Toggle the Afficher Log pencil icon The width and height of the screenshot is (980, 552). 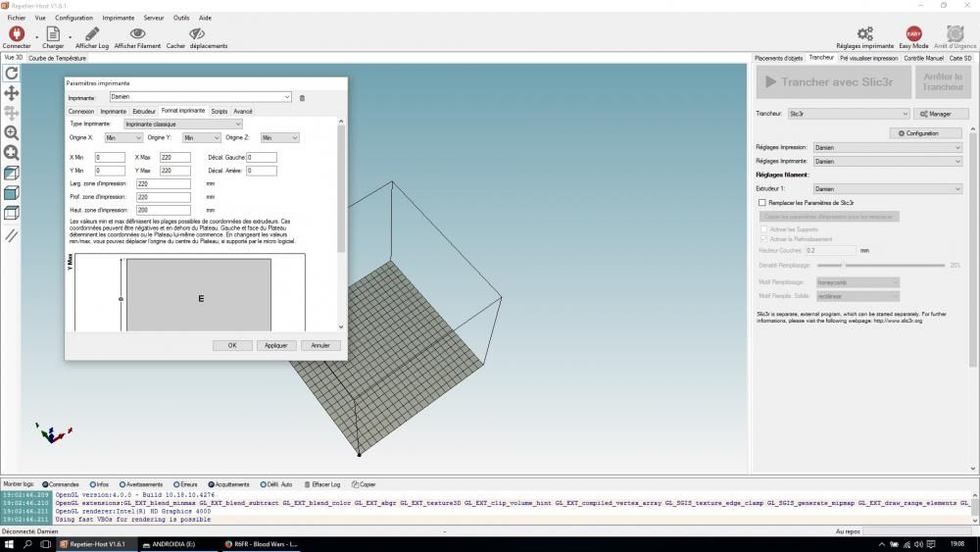click(x=92, y=33)
